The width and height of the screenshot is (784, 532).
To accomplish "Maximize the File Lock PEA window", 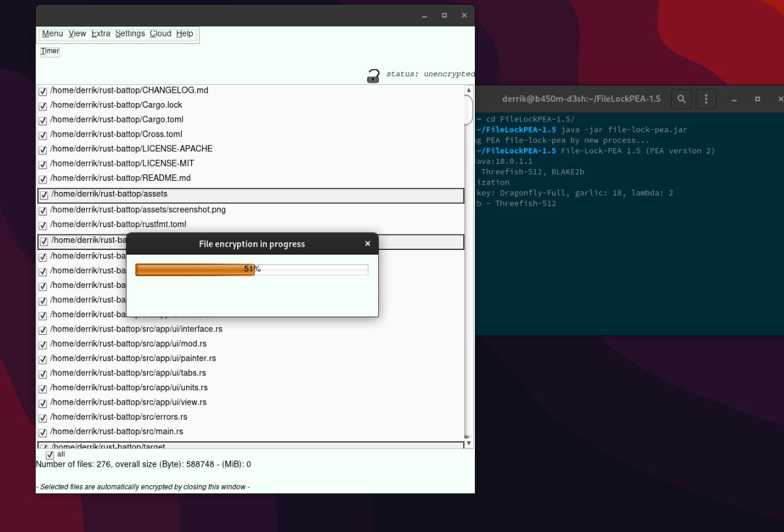I will point(444,15).
